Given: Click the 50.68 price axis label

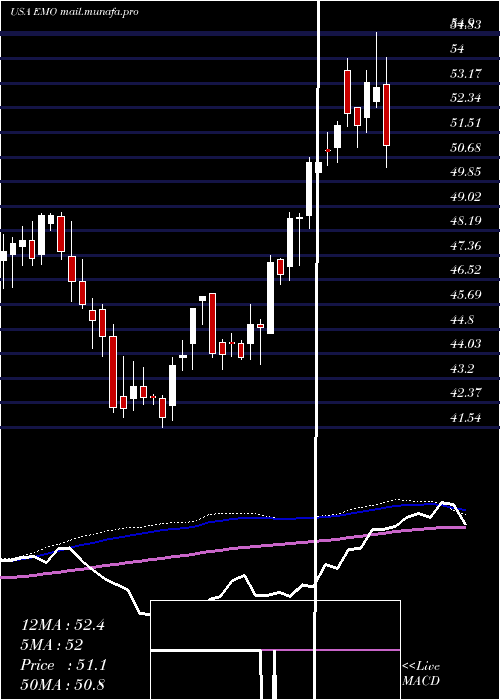Looking at the screenshot, I should click(466, 148).
